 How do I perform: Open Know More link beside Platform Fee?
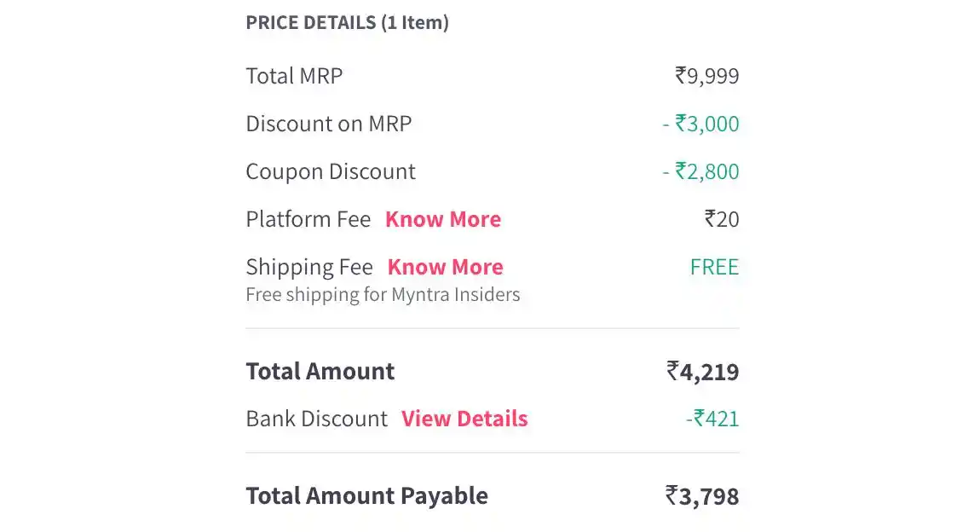coord(443,219)
